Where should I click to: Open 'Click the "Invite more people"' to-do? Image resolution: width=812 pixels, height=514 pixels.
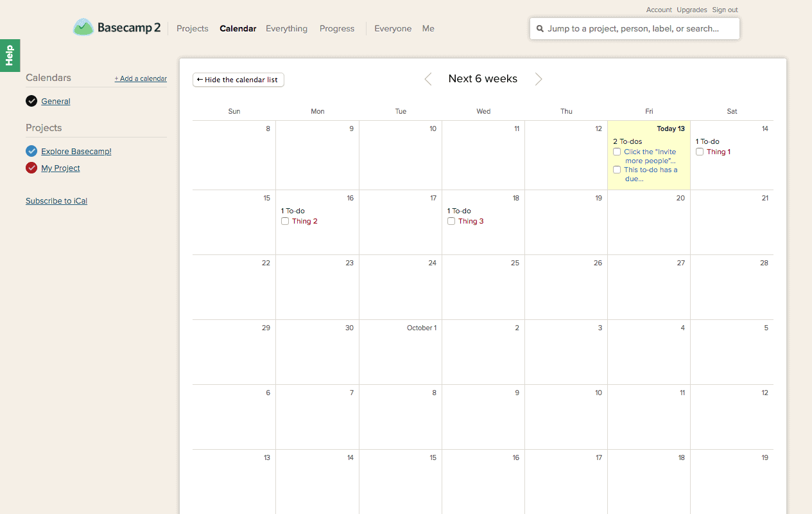(x=650, y=156)
